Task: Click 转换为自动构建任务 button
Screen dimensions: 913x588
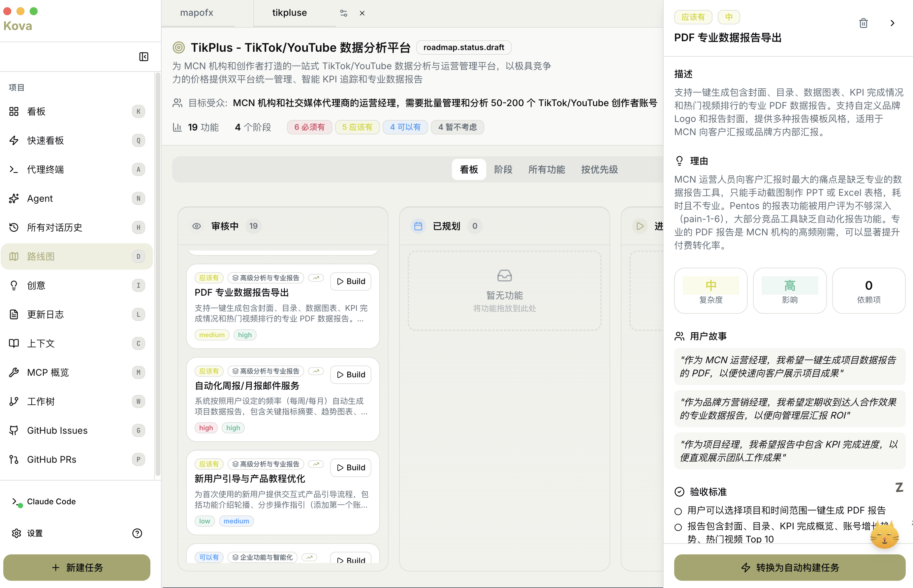Action: point(789,567)
